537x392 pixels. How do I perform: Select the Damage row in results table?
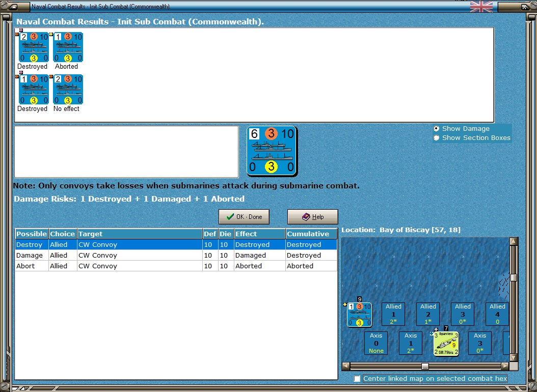pos(176,255)
